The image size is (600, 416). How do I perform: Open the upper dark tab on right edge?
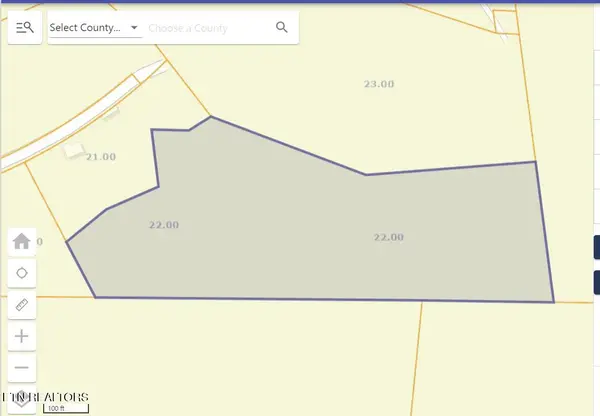point(596,247)
